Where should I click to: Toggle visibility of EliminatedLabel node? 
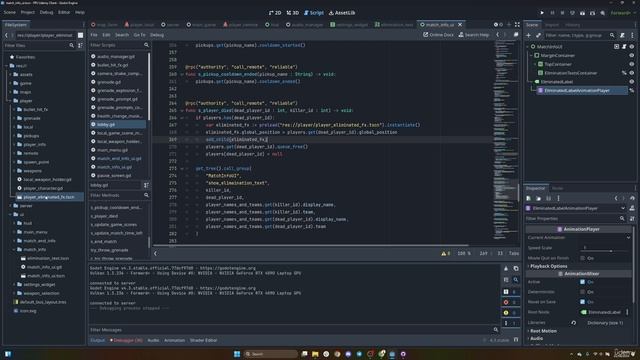click(x=632, y=82)
